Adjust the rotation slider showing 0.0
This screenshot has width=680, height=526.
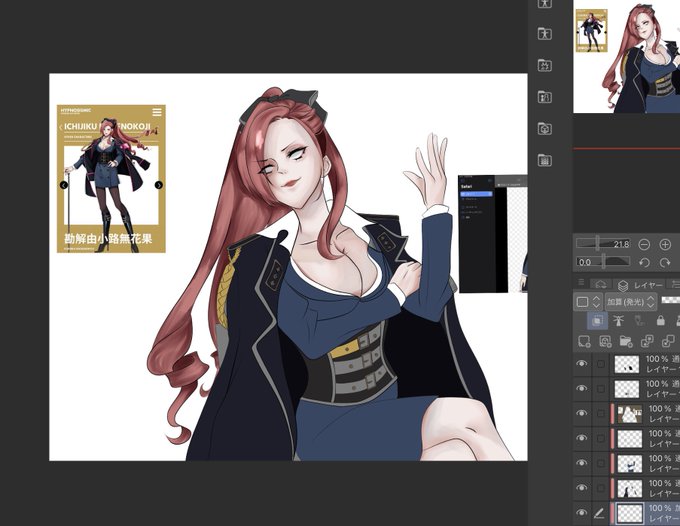[604, 262]
